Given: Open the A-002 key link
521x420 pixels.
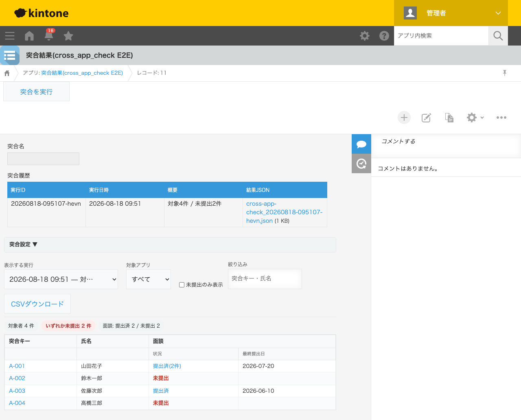Looking at the screenshot, I should (x=17, y=378).
